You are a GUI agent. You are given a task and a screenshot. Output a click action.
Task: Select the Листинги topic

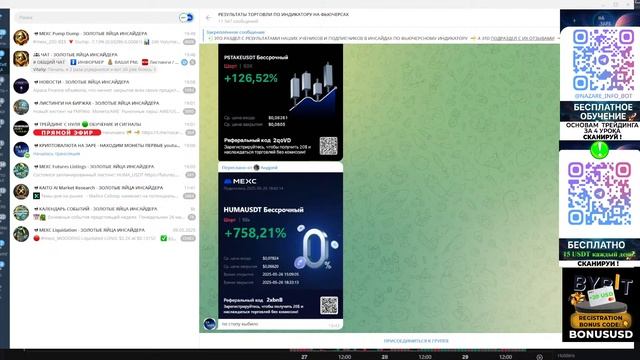click(x=160, y=62)
